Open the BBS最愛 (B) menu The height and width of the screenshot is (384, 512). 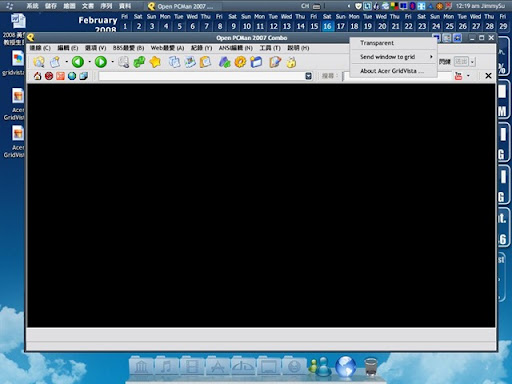click(x=128, y=48)
